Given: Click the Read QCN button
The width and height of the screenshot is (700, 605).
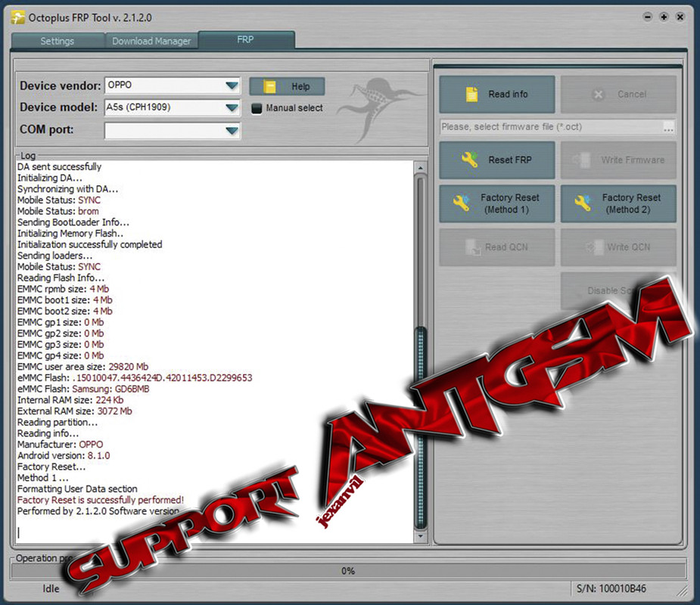Looking at the screenshot, I should tap(497, 247).
